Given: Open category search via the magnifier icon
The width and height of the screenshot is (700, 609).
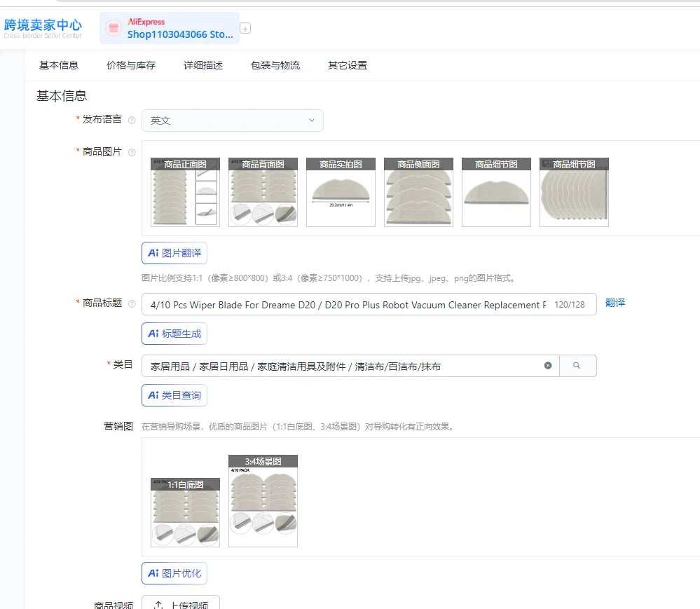Looking at the screenshot, I should tap(577, 365).
